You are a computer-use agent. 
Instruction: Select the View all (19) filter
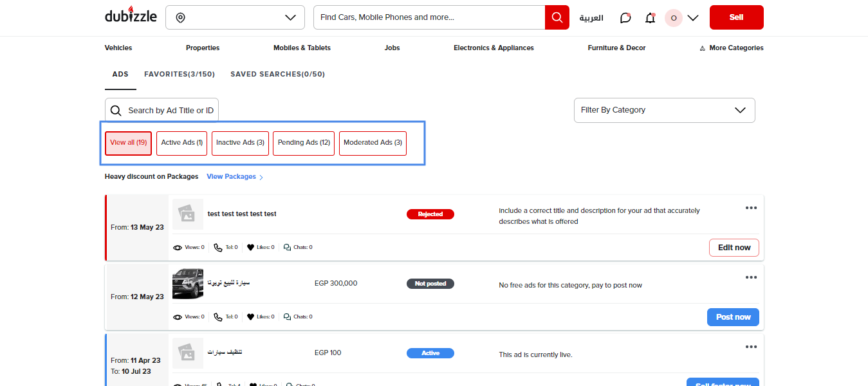[128, 143]
